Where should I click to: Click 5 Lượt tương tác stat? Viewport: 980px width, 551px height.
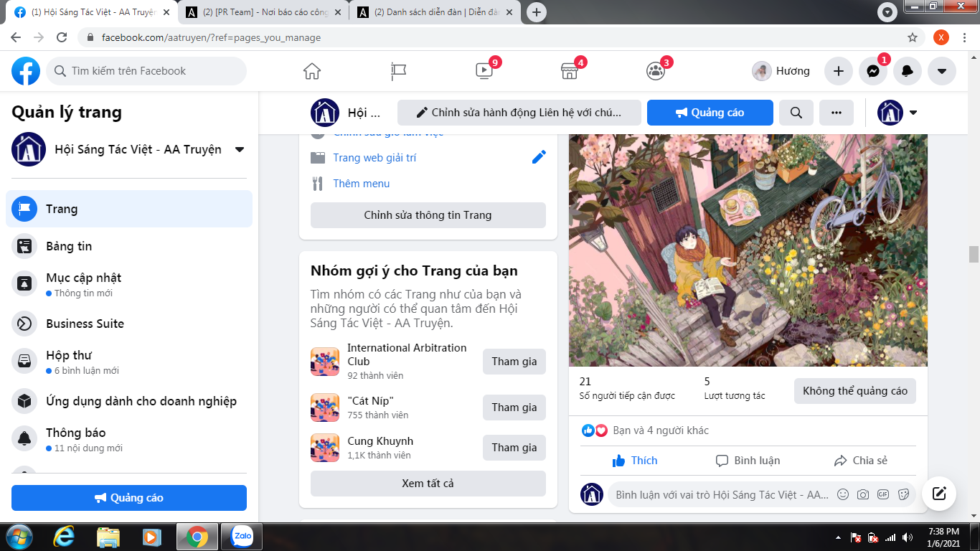pos(735,388)
